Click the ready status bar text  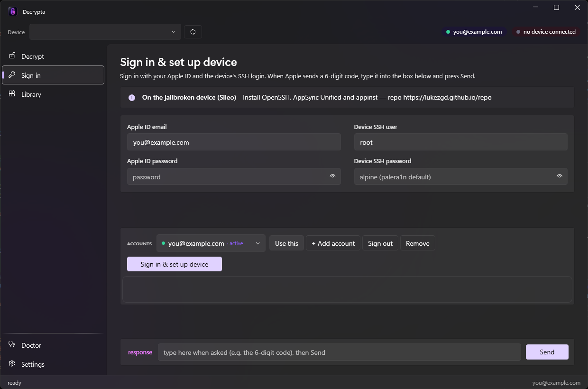tap(14, 383)
